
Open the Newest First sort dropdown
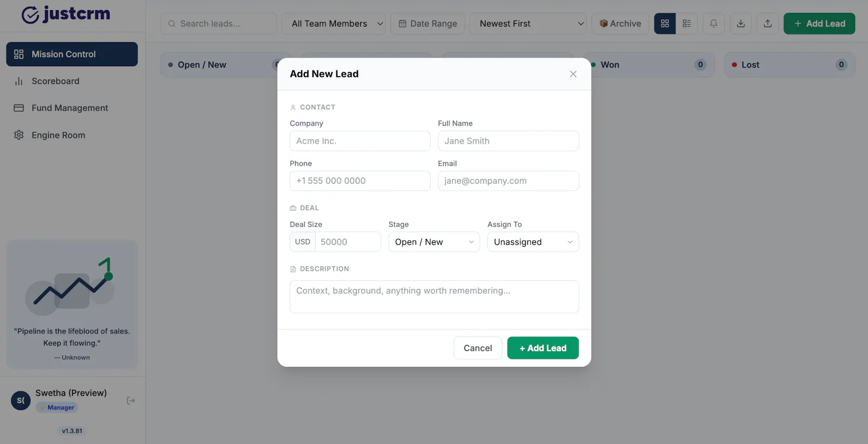tap(528, 24)
